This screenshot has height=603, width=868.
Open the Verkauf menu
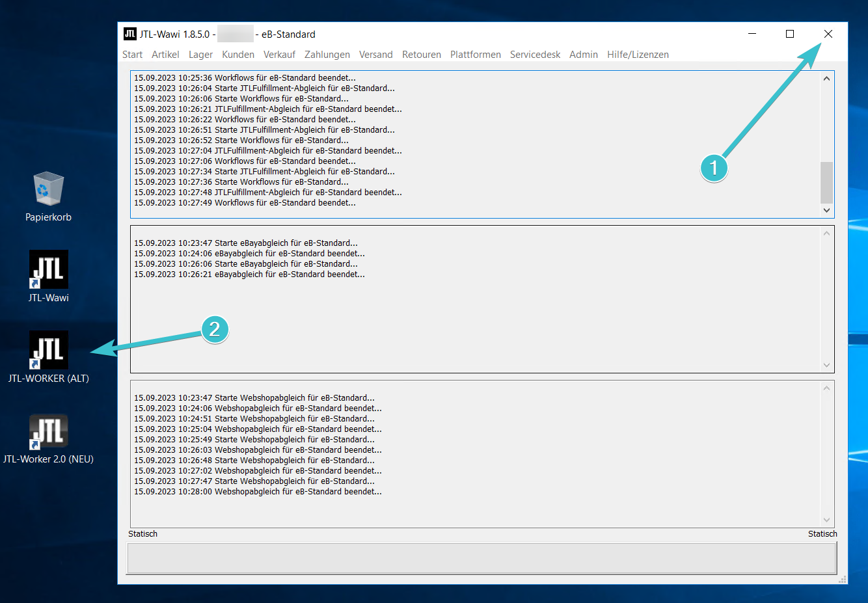click(x=279, y=55)
